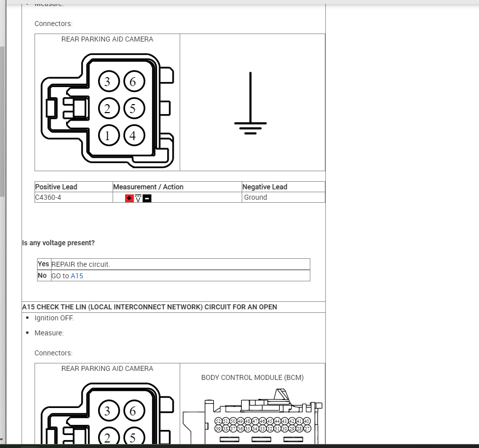Click the black negative lead icon
This screenshot has height=448, width=479.
pyautogui.click(x=147, y=198)
